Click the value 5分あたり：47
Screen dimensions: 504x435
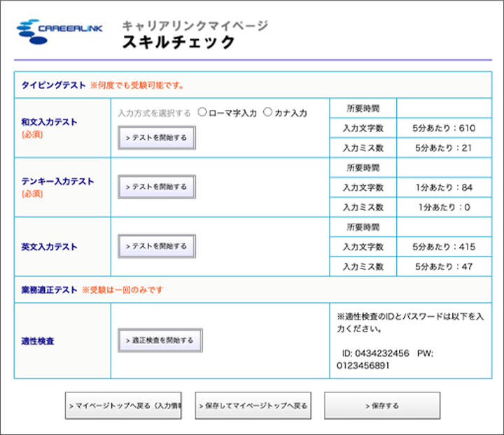point(444,266)
